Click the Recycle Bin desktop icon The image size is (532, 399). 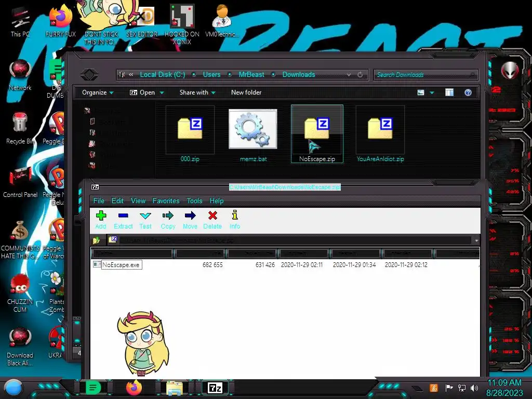(20, 129)
